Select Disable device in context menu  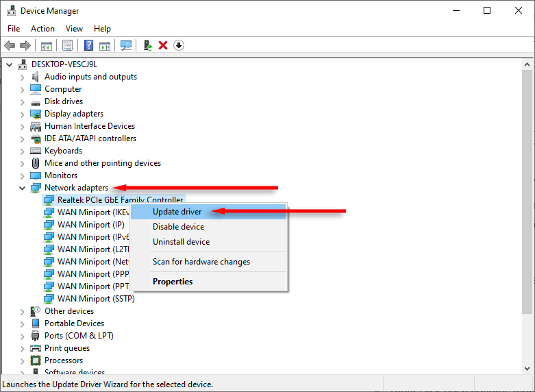pyautogui.click(x=178, y=227)
